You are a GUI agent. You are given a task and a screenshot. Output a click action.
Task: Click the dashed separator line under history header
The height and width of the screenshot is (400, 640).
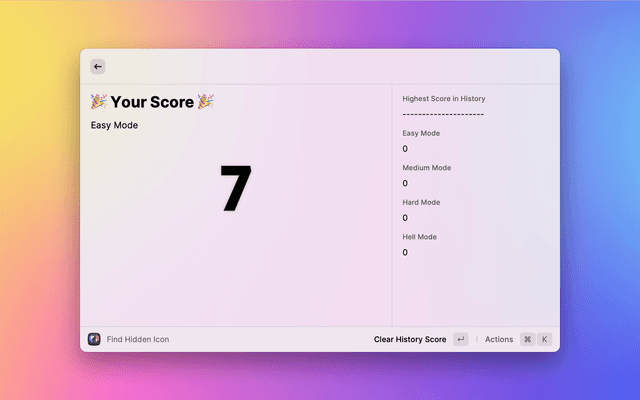443,114
